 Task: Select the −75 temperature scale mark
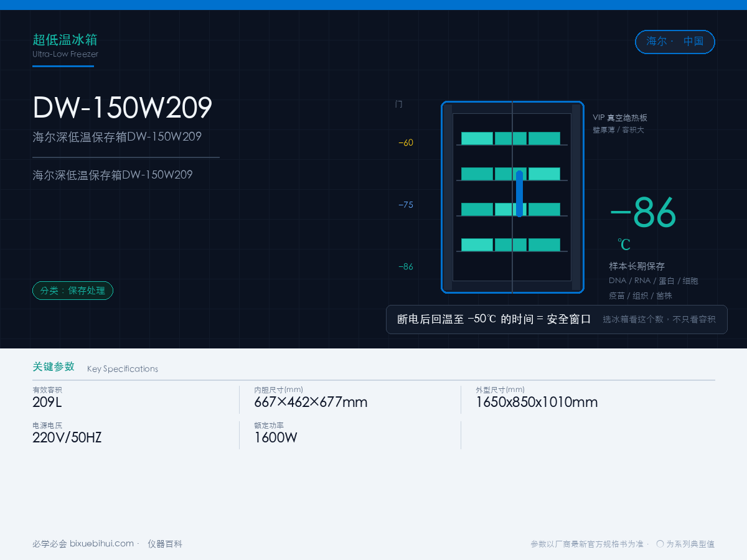406,205
